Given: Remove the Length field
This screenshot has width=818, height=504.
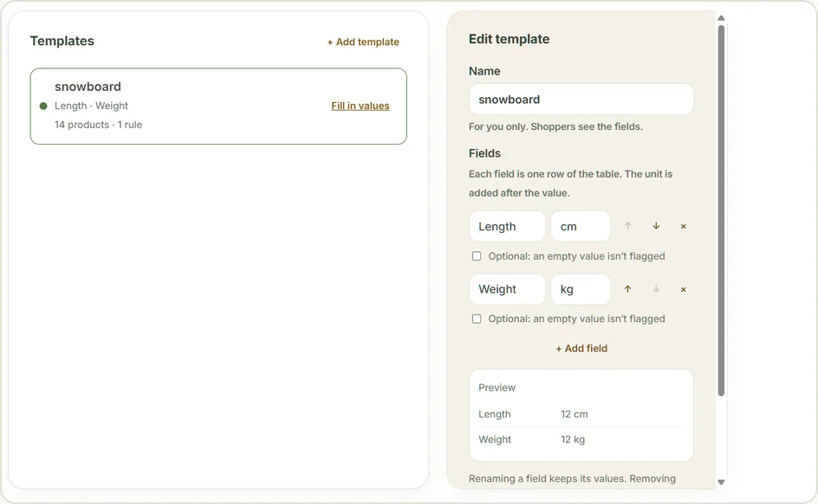Looking at the screenshot, I should point(684,226).
